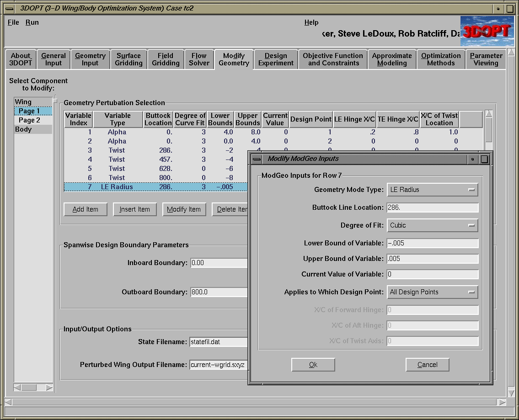
Task: Open Objective Function and Constraints tab
Action: pyautogui.click(x=333, y=59)
